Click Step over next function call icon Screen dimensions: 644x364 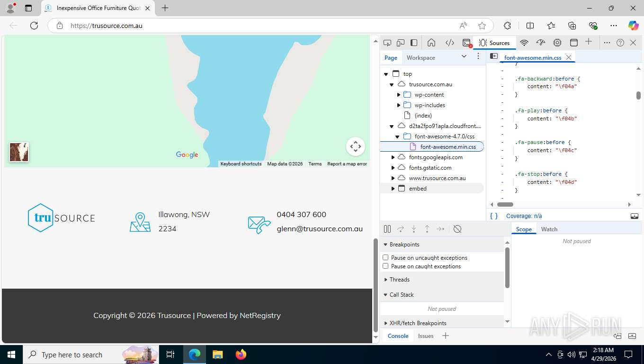(x=401, y=229)
